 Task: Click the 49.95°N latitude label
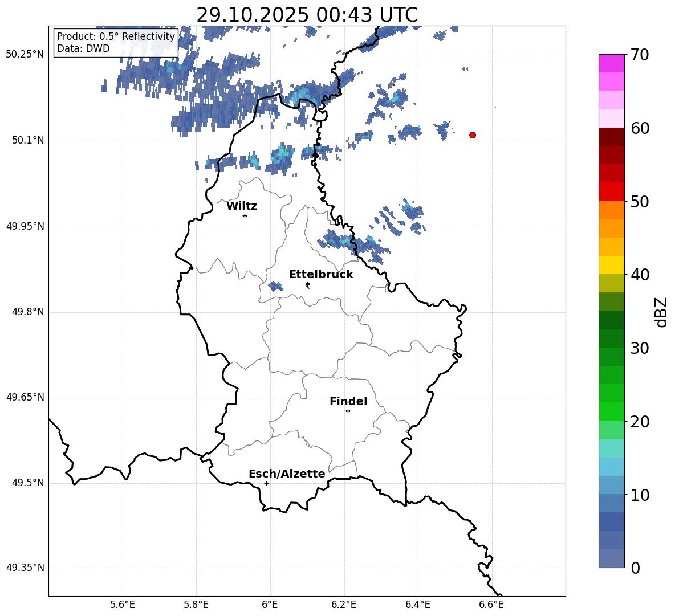[25, 226]
